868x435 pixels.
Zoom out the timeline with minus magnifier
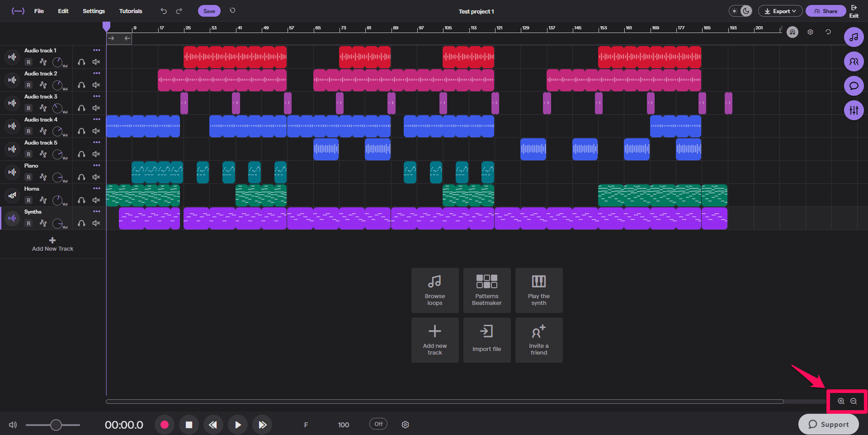(x=854, y=401)
